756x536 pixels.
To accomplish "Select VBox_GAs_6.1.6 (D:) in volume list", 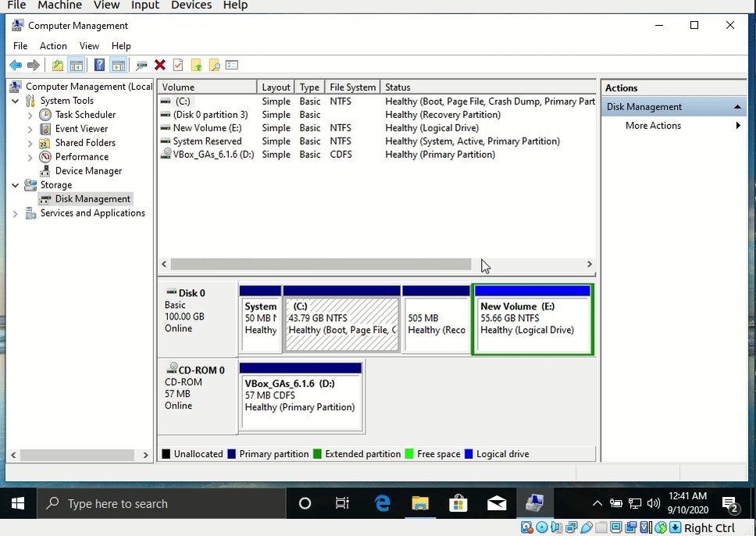I will point(377,155).
